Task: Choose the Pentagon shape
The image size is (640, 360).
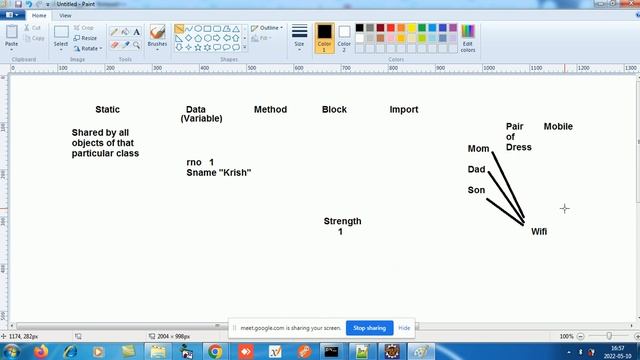Action: point(198,38)
